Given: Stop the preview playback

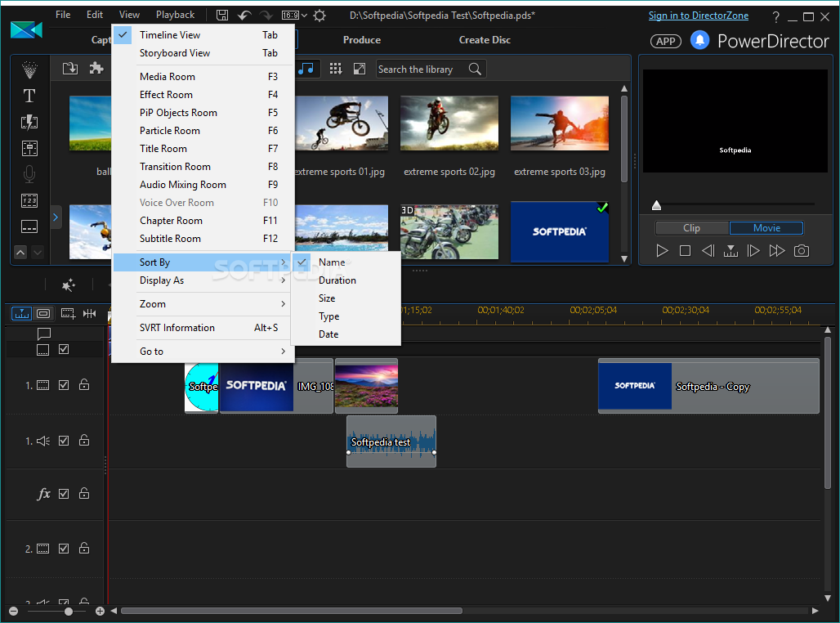Looking at the screenshot, I should (685, 251).
